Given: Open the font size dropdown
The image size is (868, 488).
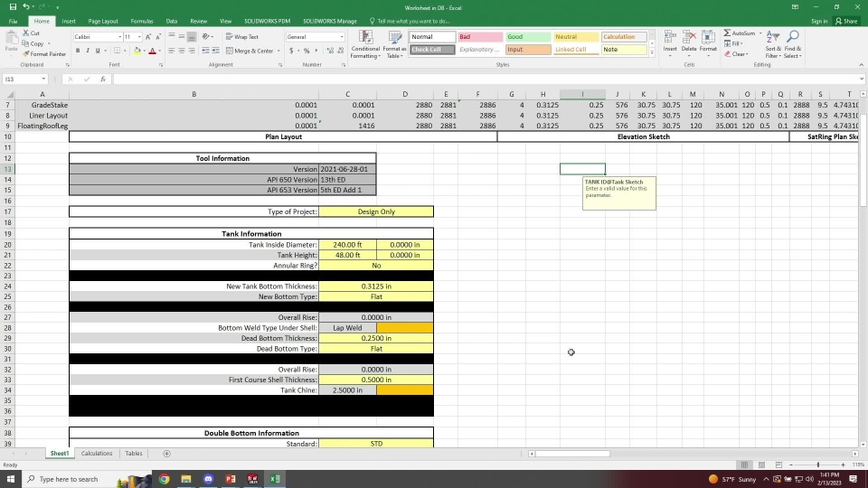Looking at the screenshot, I should click(x=139, y=37).
